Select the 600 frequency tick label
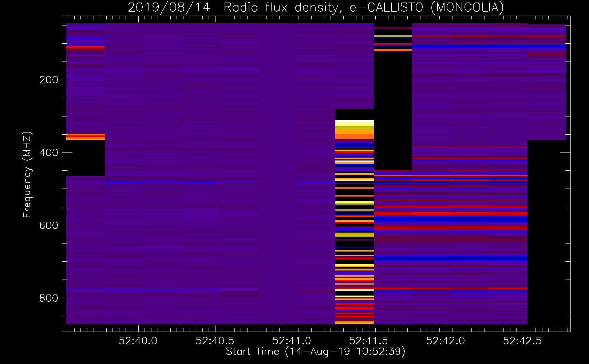This screenshot has height=364, width=589. (x=49, y=225)
